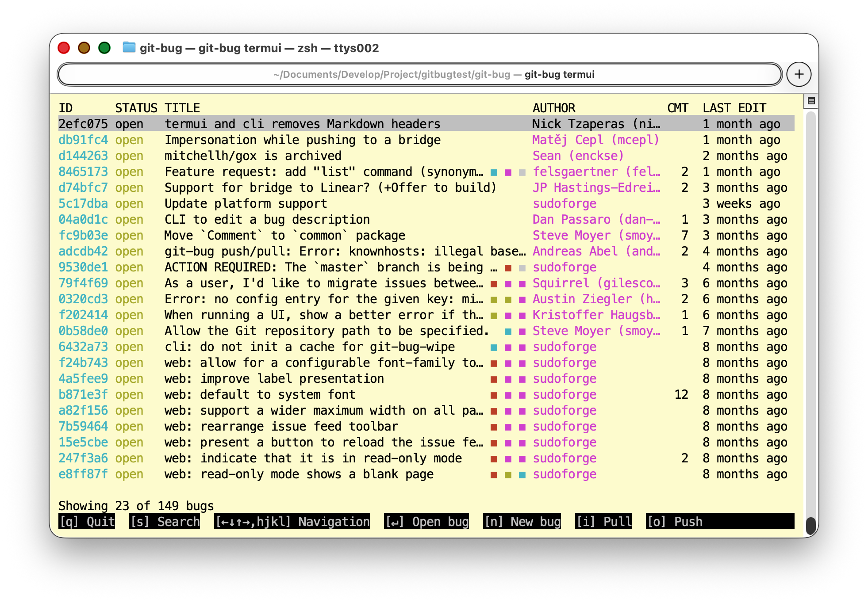Click the [q] Quit shortcut
The width and height of the screenshot is (868, 603).
pos(87,522)
